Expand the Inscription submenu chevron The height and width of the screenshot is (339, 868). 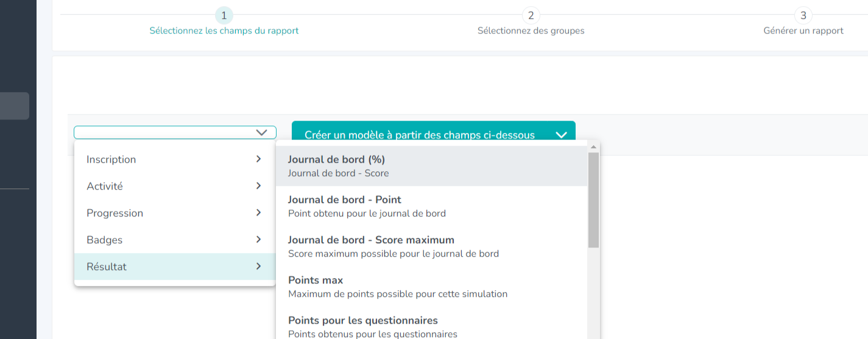(259, 159)
